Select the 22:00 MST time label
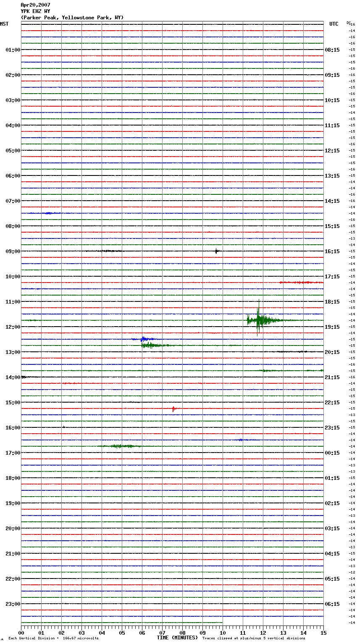This screenshot has width=357, height=644. pyautogui.click(x=13, y=579)
